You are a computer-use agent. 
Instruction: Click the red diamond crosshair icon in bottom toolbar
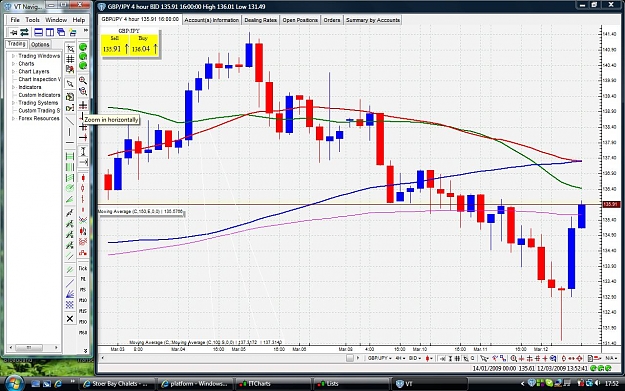pos(579,358)
